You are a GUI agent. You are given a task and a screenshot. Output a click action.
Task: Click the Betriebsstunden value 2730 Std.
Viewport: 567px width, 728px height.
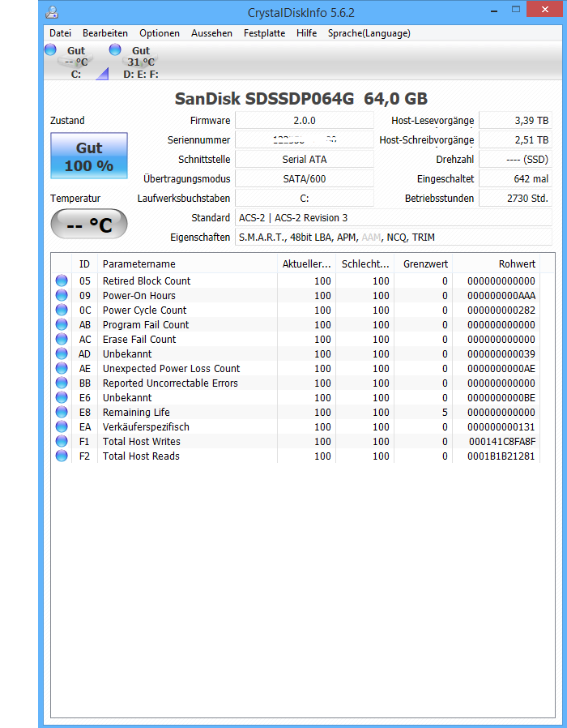pos(515,199)
